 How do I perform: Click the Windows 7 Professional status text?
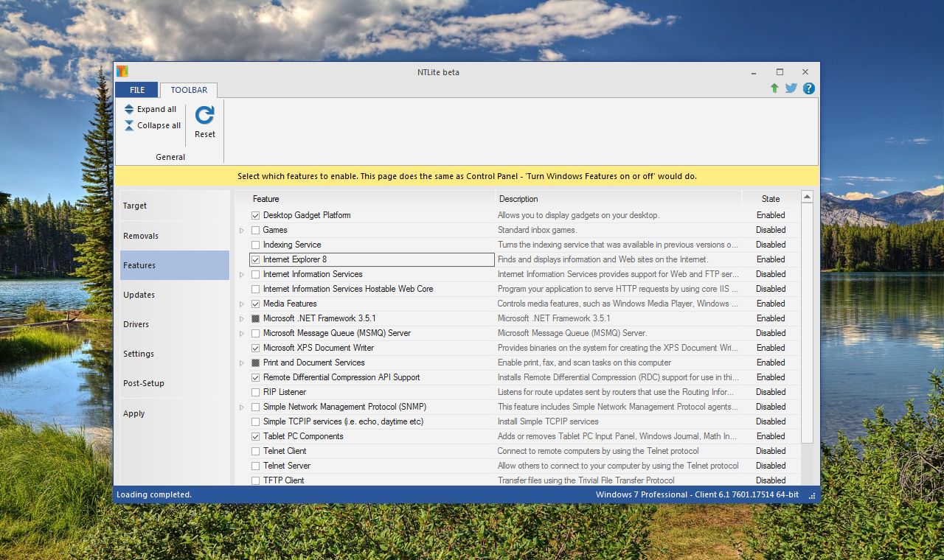(x=697, y=494)
